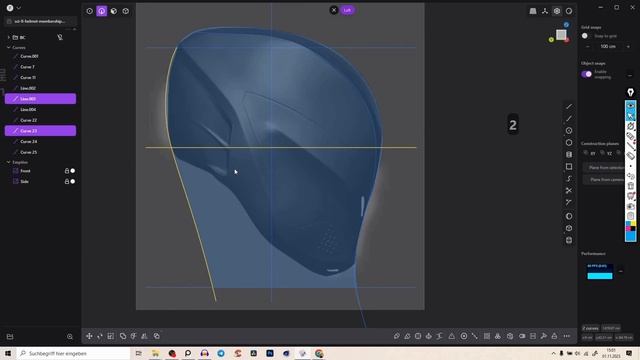This screenshot has height=360, width=640.
Task: Open Photoshop from the taskbar
Action: [x=270, y=353]
